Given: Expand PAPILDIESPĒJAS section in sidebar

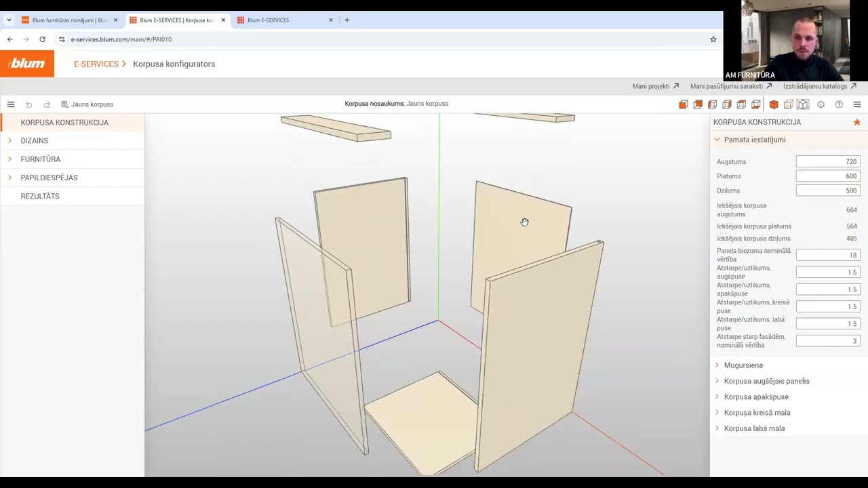Looking at the screenshot, I should pyautogui.click(x=73, y=178).
